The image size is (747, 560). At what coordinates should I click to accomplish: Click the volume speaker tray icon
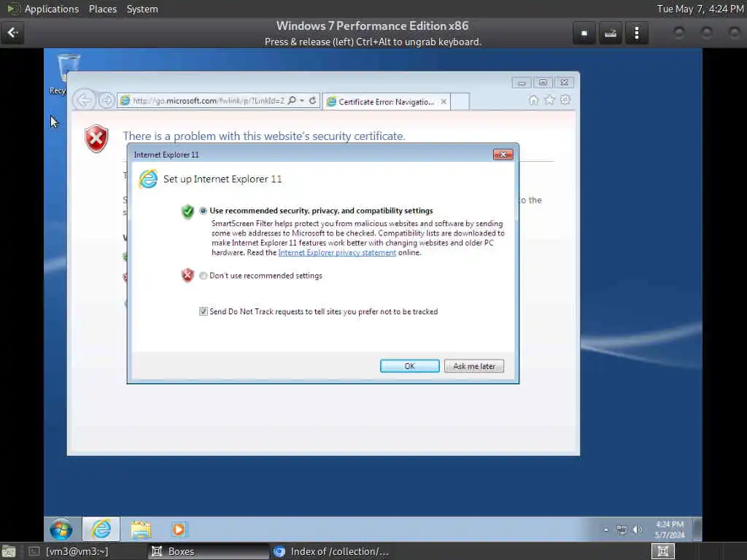(638, 529)
